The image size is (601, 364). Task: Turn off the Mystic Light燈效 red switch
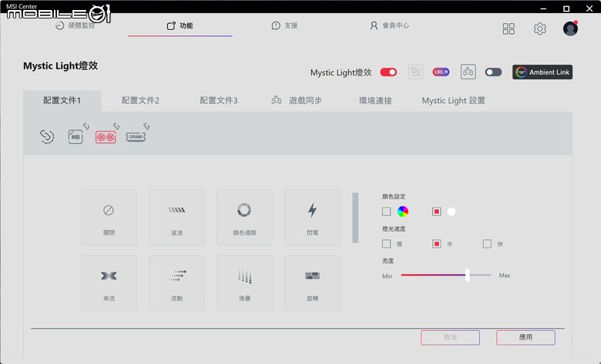pos(388,72)
